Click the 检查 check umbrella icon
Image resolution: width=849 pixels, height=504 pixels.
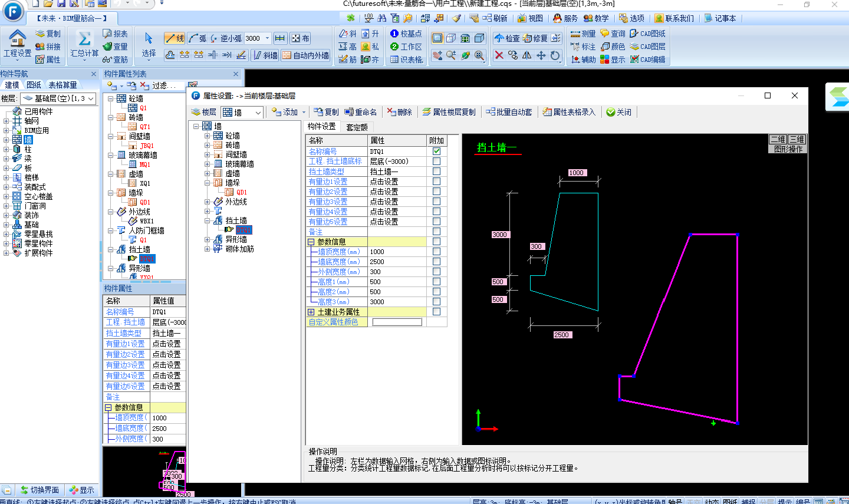[507, 38]
